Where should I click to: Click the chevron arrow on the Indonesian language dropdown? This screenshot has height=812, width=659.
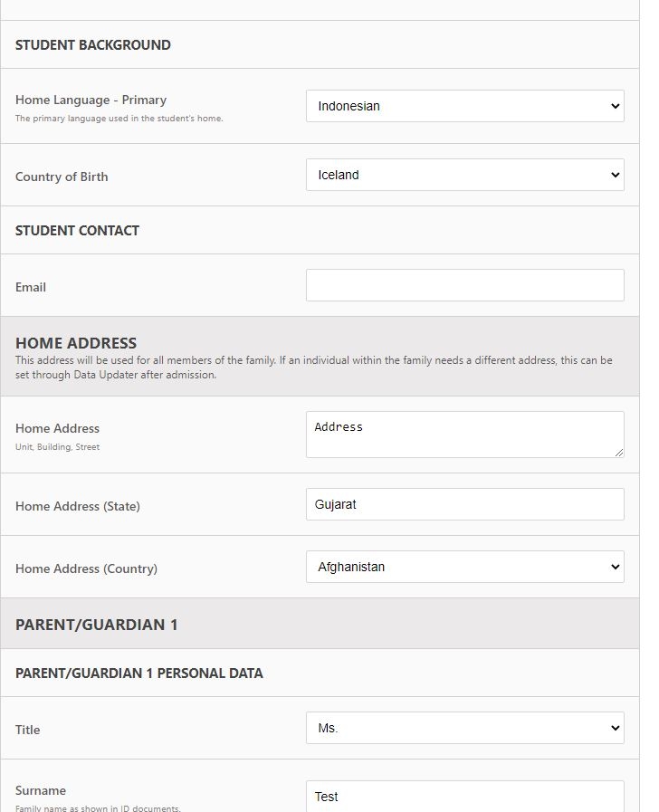click(x=615, y=106)
